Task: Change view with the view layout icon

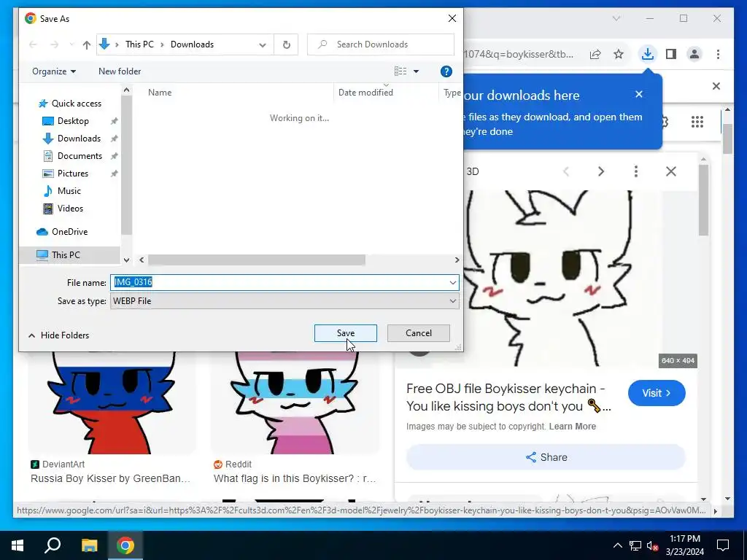Action: point(400,71)
